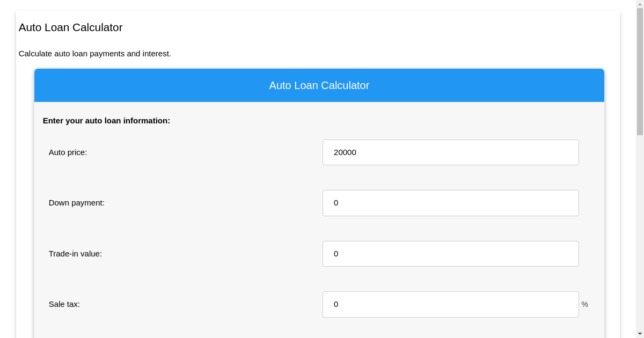Click the scrollbar up arrow
Screen dimensions: 644x338
[x=640, y=4]
